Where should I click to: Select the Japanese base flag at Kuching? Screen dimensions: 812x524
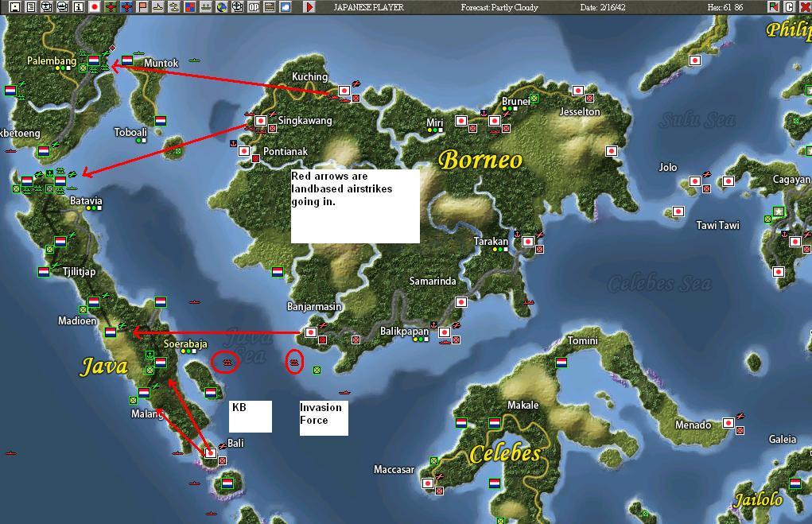(x=344, y=91)
